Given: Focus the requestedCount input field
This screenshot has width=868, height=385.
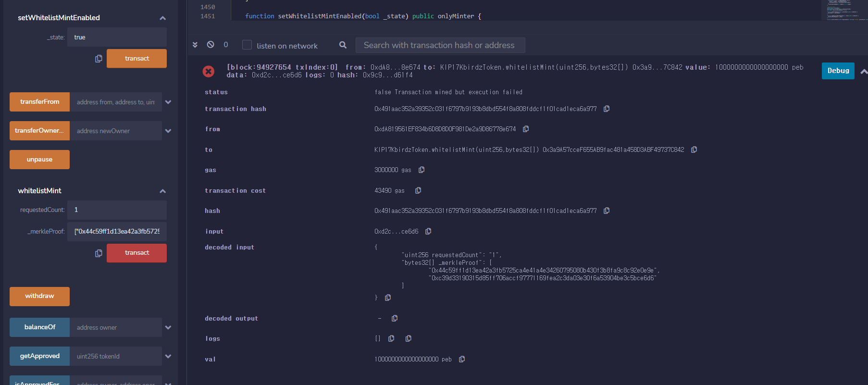Looking at the screenshot, I should click(117, 210).
